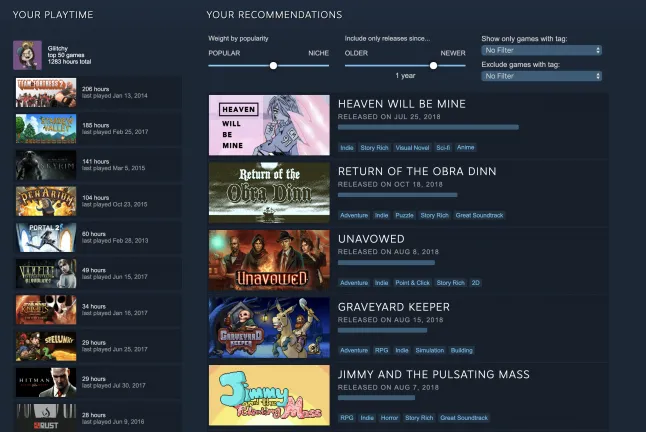The image size is (646, 432).
Task: Click the Glitchy user avatar
Action: 27,55
